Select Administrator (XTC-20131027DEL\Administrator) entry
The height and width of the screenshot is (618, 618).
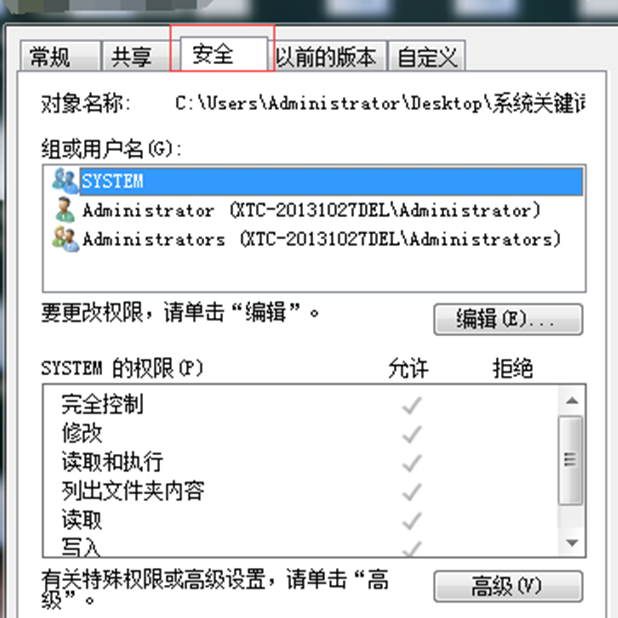coord(311,210)
